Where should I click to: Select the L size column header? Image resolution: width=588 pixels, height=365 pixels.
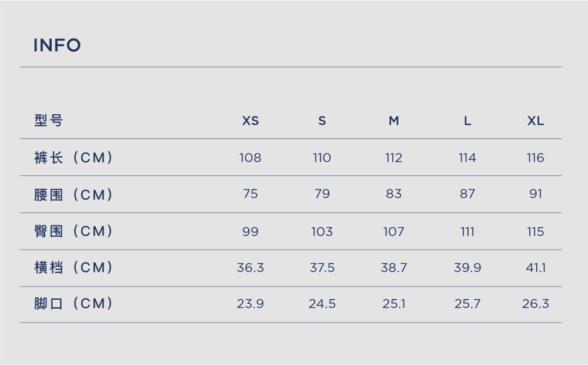point(467,121)
